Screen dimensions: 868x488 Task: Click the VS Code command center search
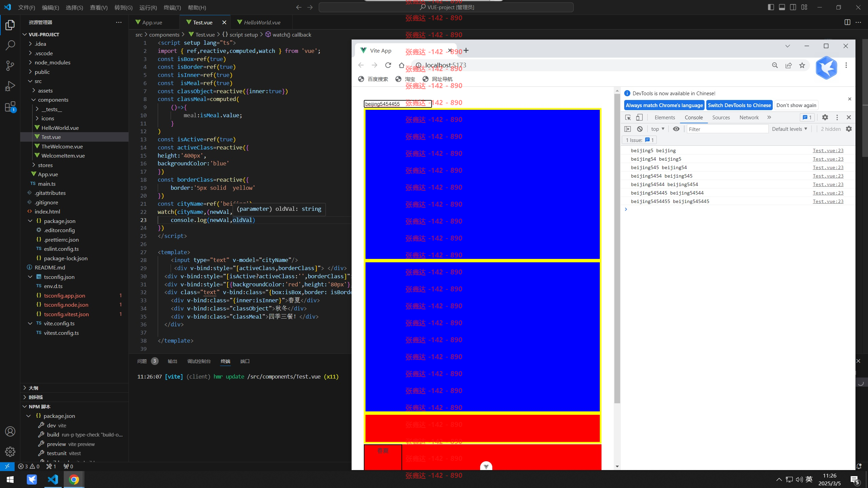[x=446, y=7]
